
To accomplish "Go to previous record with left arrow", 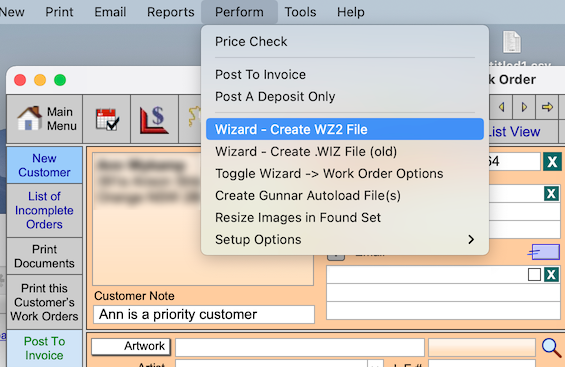I will tap(501, 107).
